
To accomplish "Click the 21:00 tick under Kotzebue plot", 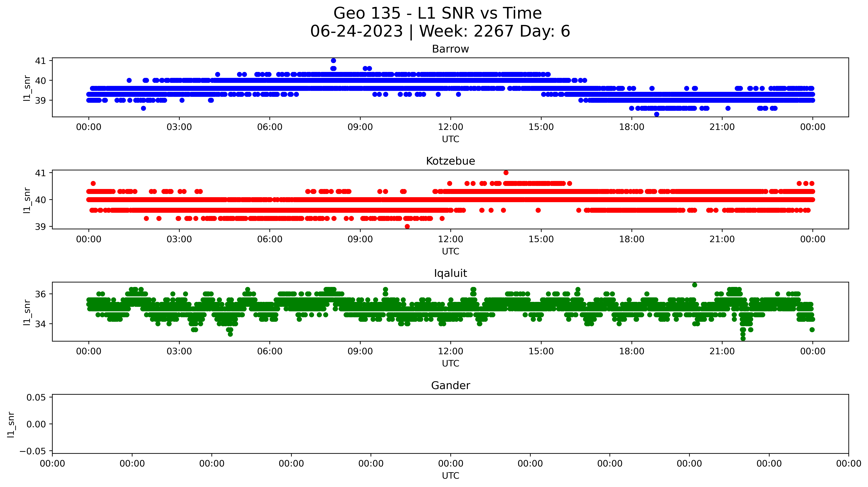I will click(x=722, y=239).
